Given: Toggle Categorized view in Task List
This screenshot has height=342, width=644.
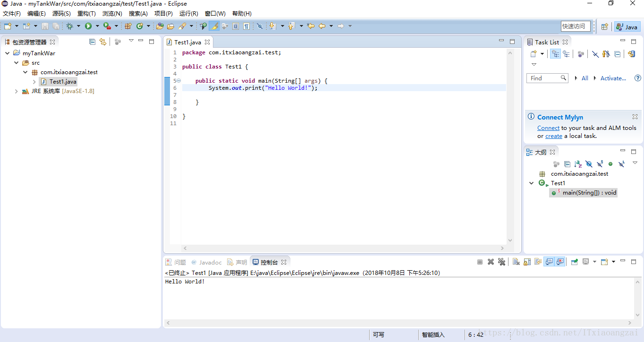Looking at the screenshot, I should point(556,54).
